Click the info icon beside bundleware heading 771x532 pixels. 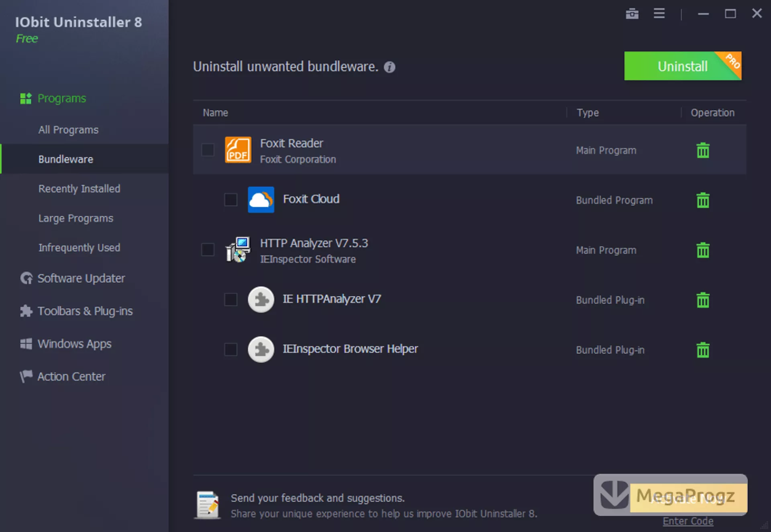point(389,67)
